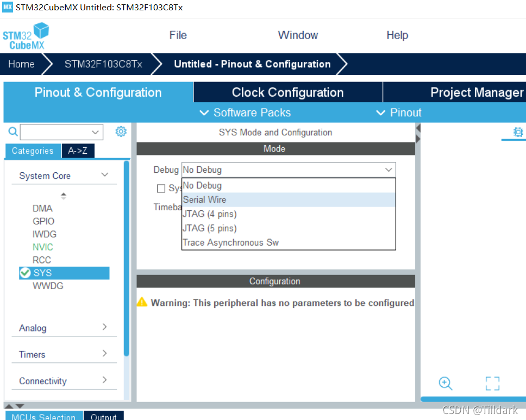Click the zoom-in magnifier icon in pinout view
Screen dimensions: 526x420
point(446,384)
